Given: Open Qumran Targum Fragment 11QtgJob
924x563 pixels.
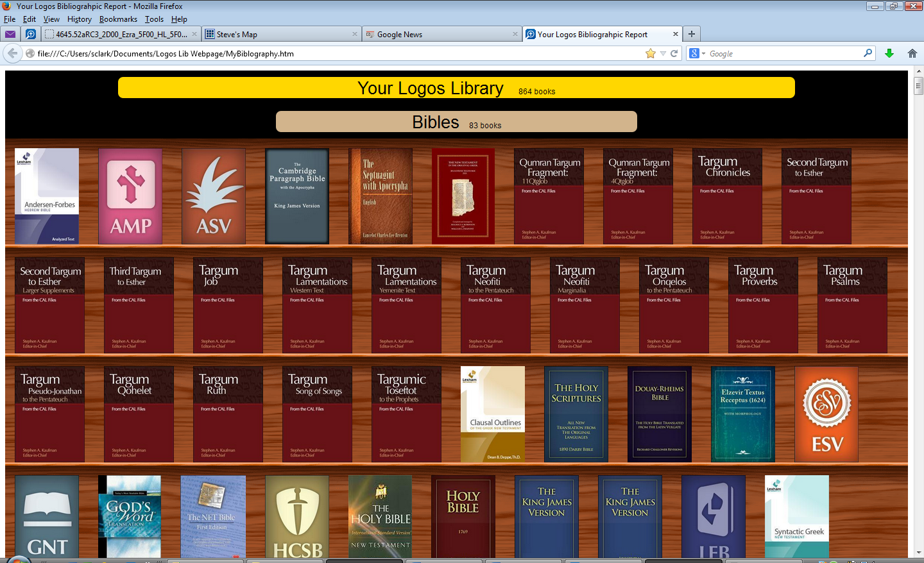Looking at the screenshot, I should point(549,196).
